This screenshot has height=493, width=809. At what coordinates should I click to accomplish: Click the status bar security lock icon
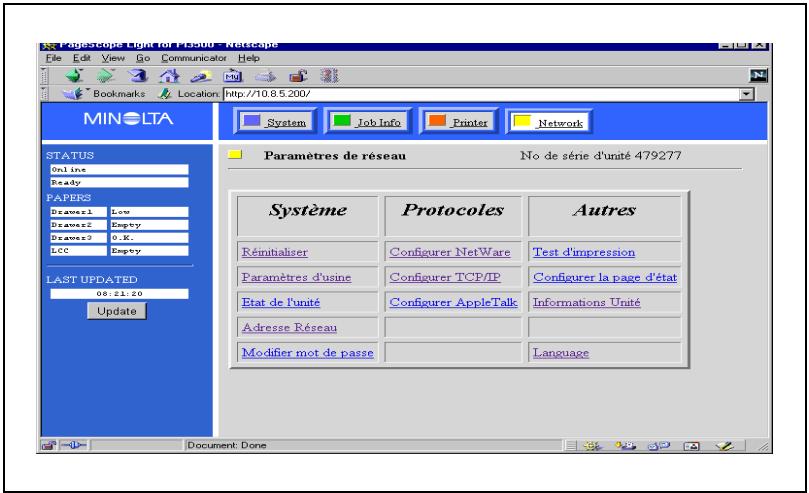pyautogui.click(x=48, y=445)
